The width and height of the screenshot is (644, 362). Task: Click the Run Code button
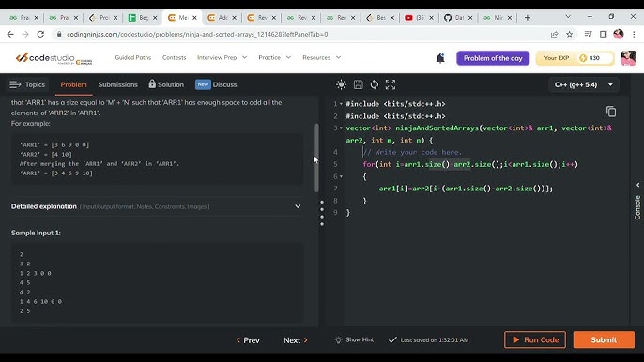pos(535,339)
